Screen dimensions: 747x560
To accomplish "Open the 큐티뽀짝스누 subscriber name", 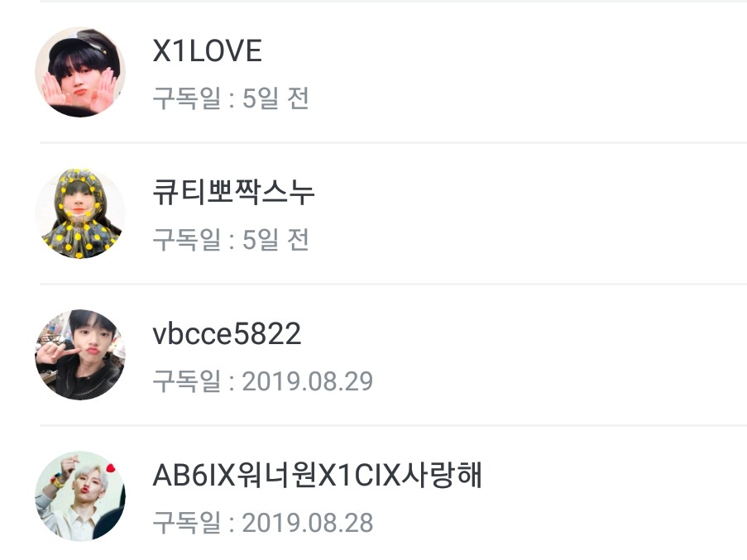I will (233, 192).
